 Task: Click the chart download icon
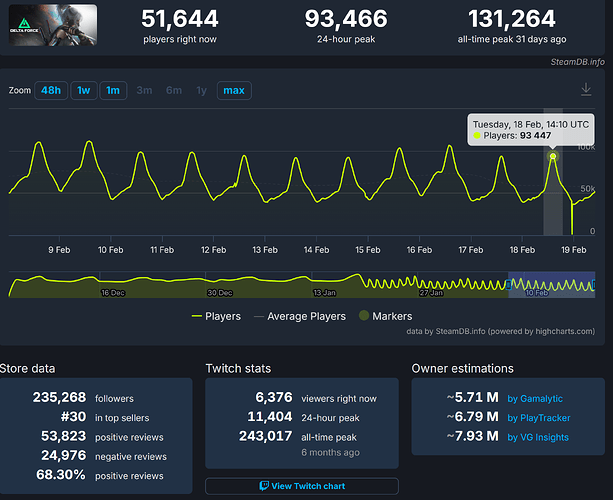586,90
